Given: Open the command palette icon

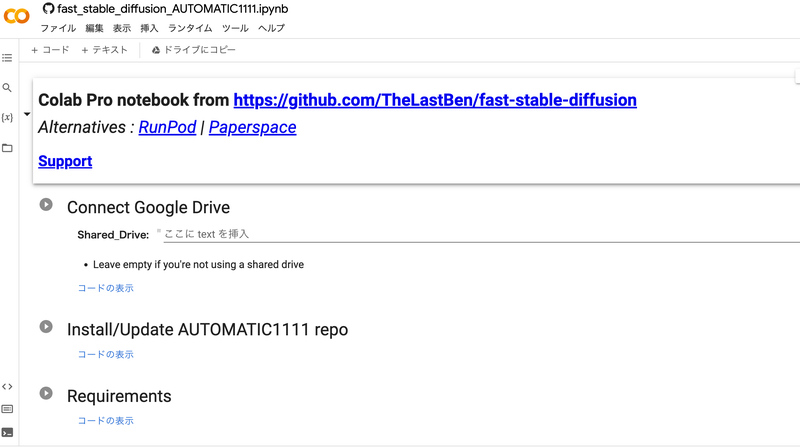Looking at the screenshot, I should point(7,409).
